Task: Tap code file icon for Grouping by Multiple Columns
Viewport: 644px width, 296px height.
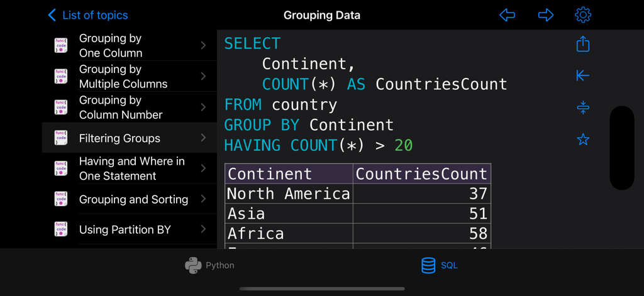Action: click(61, 77)
